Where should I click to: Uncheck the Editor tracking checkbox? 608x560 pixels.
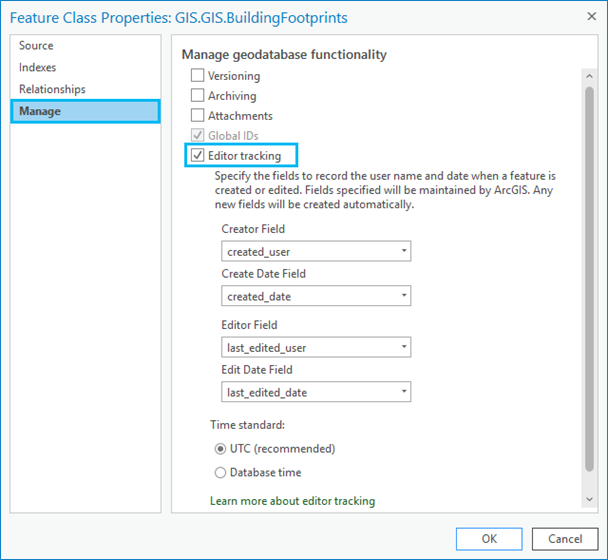pyautogui.click(x=198, y=156)
